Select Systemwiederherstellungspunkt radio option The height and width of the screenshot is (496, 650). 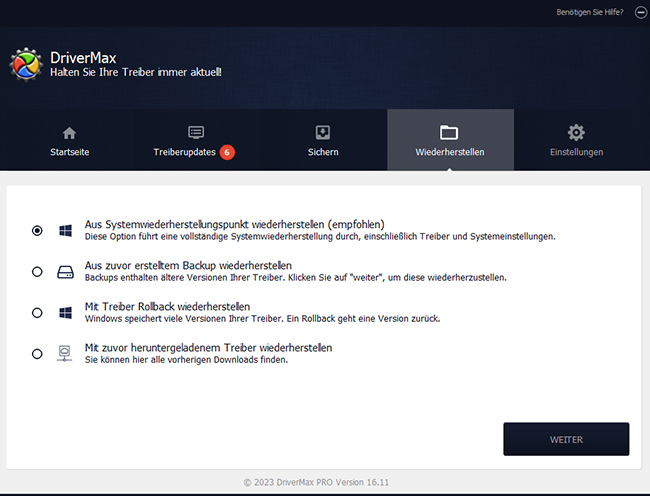coord(37,230)
